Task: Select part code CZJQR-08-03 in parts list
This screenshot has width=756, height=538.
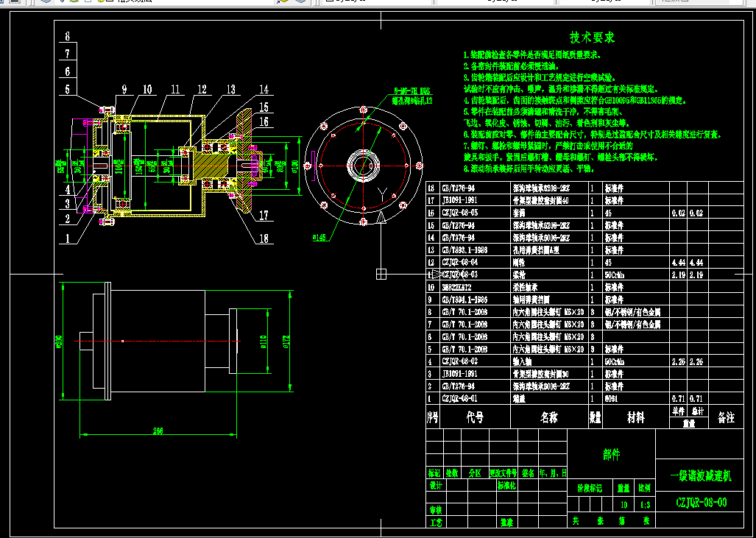Action: (x=461, y=275)
